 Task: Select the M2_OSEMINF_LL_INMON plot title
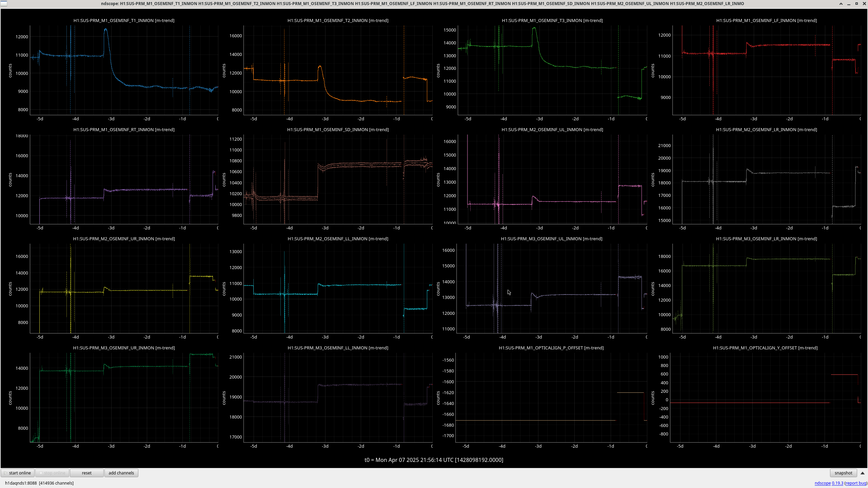click(x=338, y=239)
